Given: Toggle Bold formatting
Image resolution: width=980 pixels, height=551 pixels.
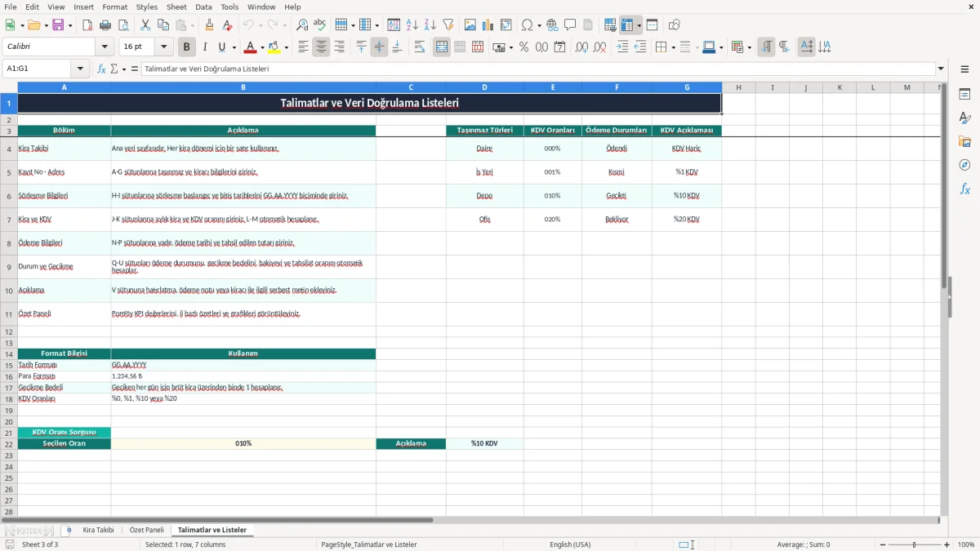Looking at the screenshot, I should (187, 47).
